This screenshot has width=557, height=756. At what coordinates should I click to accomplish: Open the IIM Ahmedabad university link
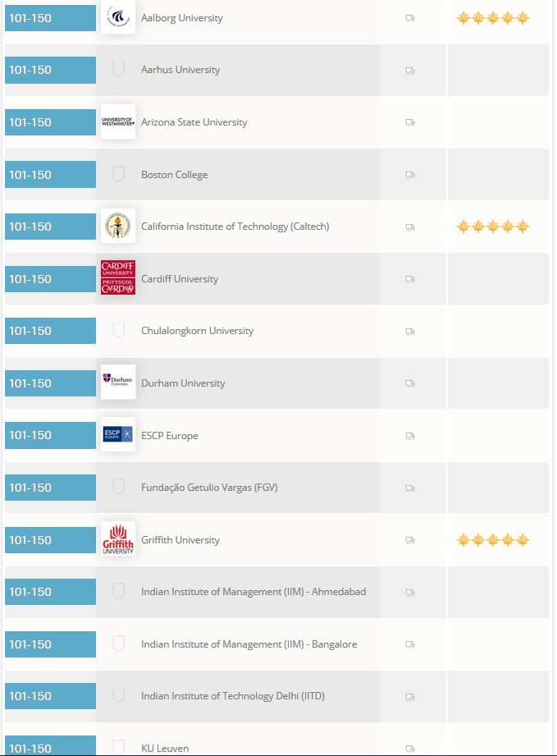pyautogui.click(x=253, y=592)
